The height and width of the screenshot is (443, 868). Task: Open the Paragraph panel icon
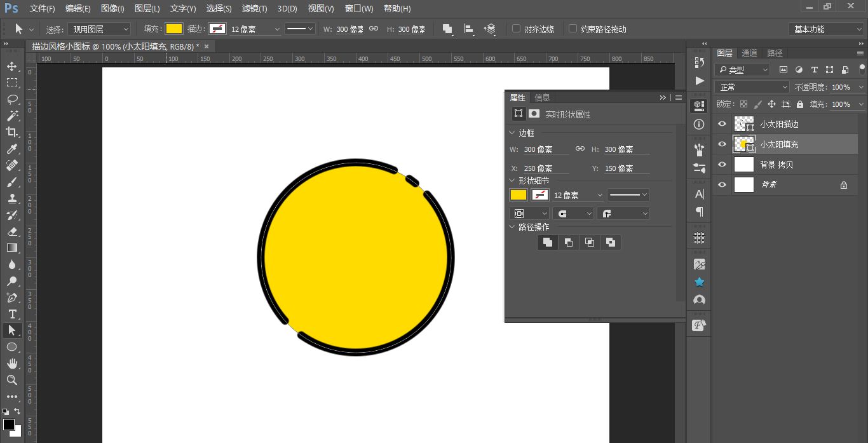(x=700, y=212)
